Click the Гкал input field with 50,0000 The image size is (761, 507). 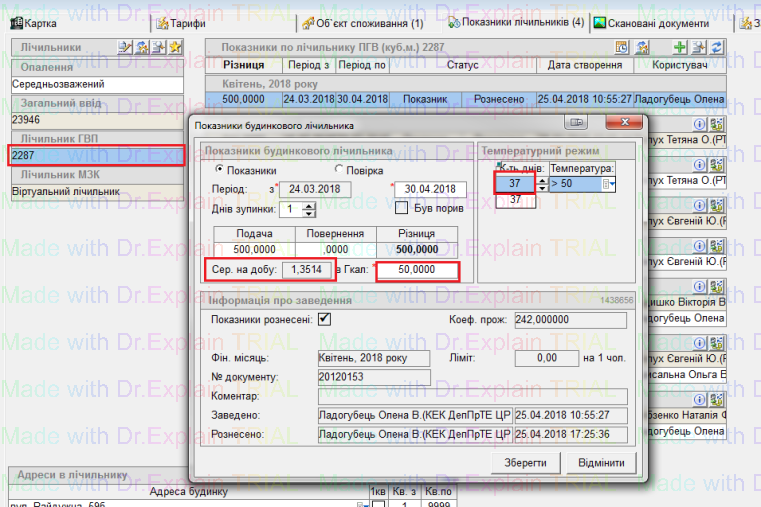click(x=417, y=270)
